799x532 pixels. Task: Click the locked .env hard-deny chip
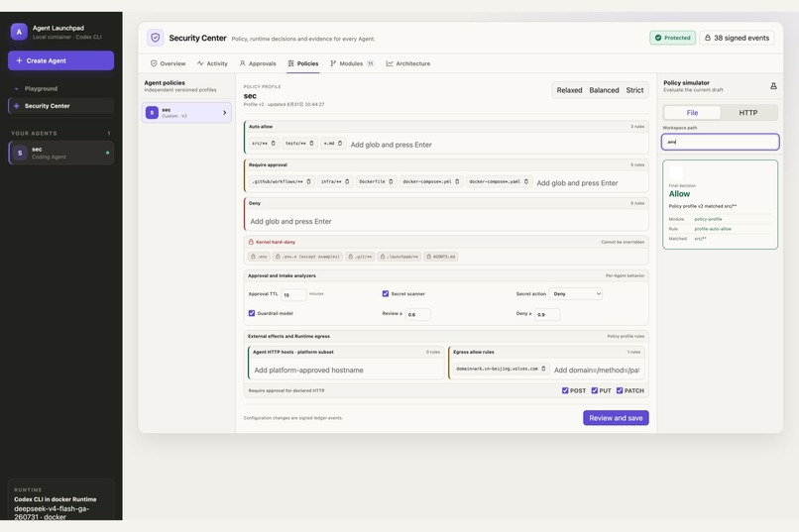[x=259, y=257]
